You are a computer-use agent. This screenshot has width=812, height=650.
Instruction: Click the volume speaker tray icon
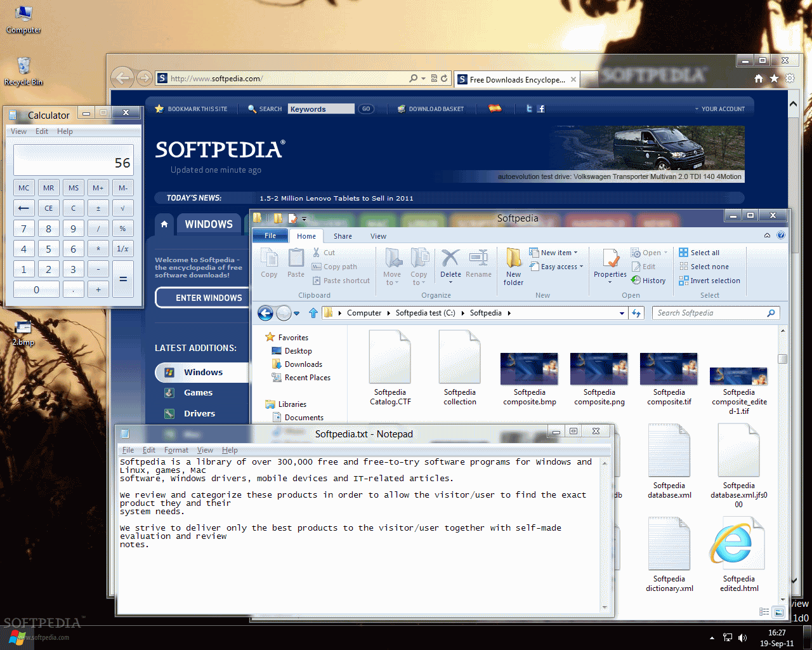coord(743,638)
